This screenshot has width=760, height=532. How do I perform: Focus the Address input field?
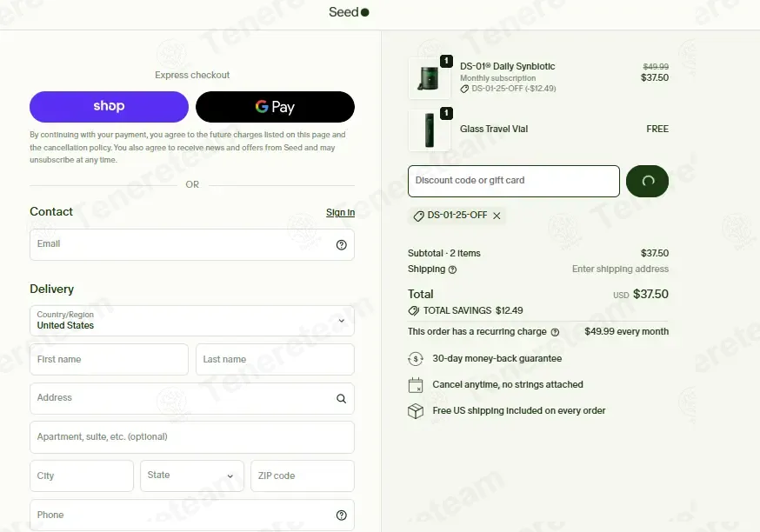pos(192,398)
